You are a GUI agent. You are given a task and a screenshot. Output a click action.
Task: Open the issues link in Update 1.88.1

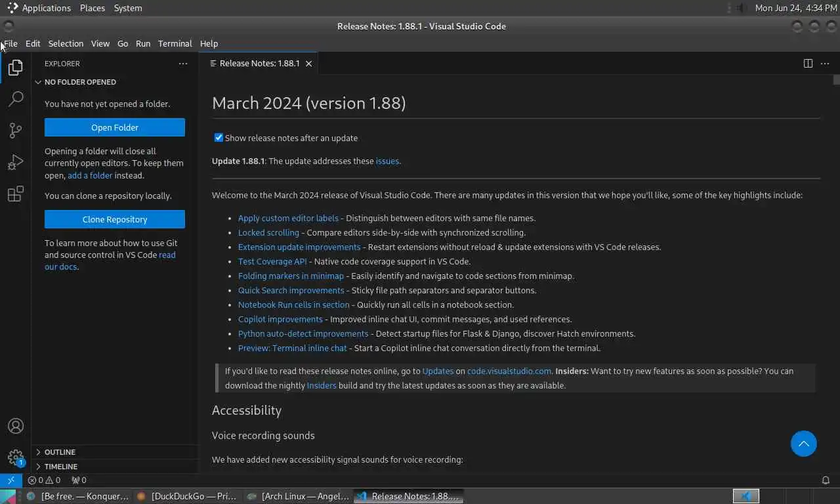coord(387,161)
